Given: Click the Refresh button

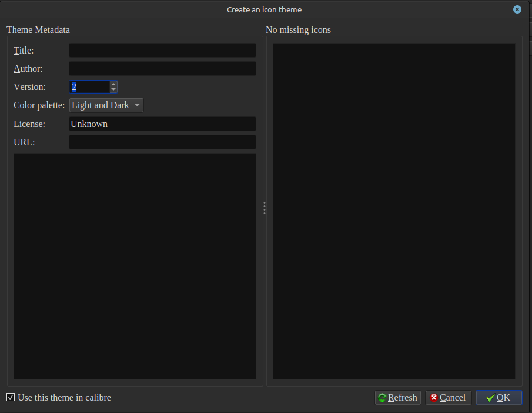Looking at the screenshot, I should [x=397, y=398].
